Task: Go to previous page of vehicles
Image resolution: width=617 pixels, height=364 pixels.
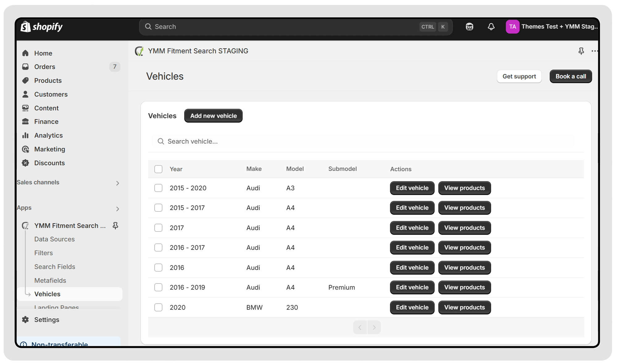Action: (x=360, y=327)
